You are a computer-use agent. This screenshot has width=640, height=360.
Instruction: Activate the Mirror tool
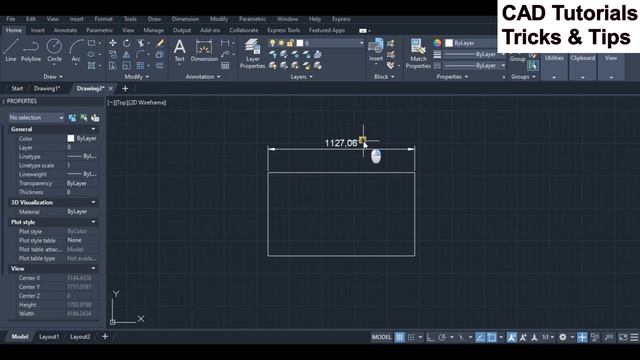tap(127, 54)
